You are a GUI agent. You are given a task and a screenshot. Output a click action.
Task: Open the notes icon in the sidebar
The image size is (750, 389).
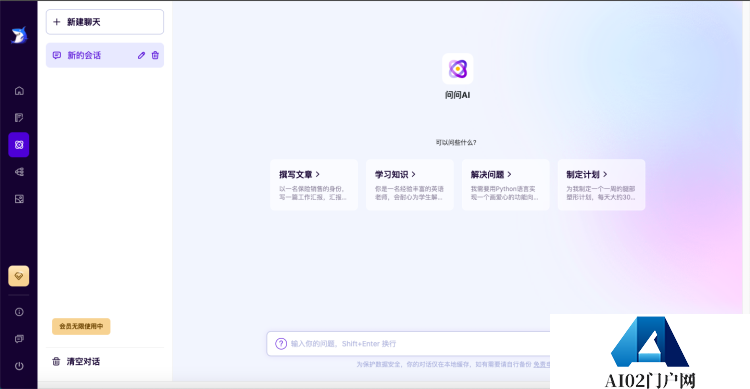coord(19,118)
